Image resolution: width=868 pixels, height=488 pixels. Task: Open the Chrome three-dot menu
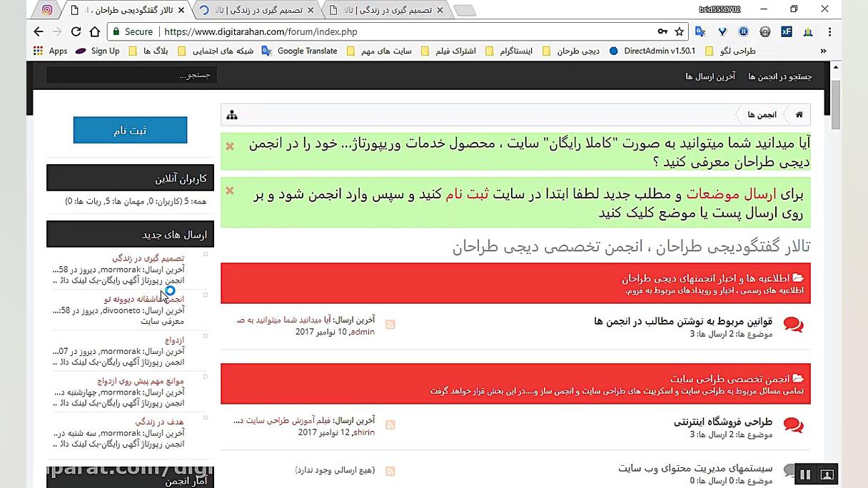coord(829,31)
